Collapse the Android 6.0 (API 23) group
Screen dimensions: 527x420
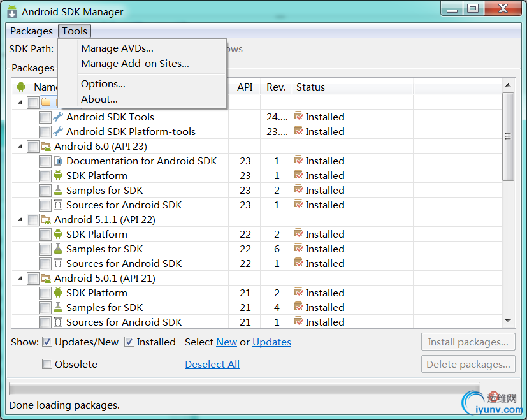pos(19,147)
